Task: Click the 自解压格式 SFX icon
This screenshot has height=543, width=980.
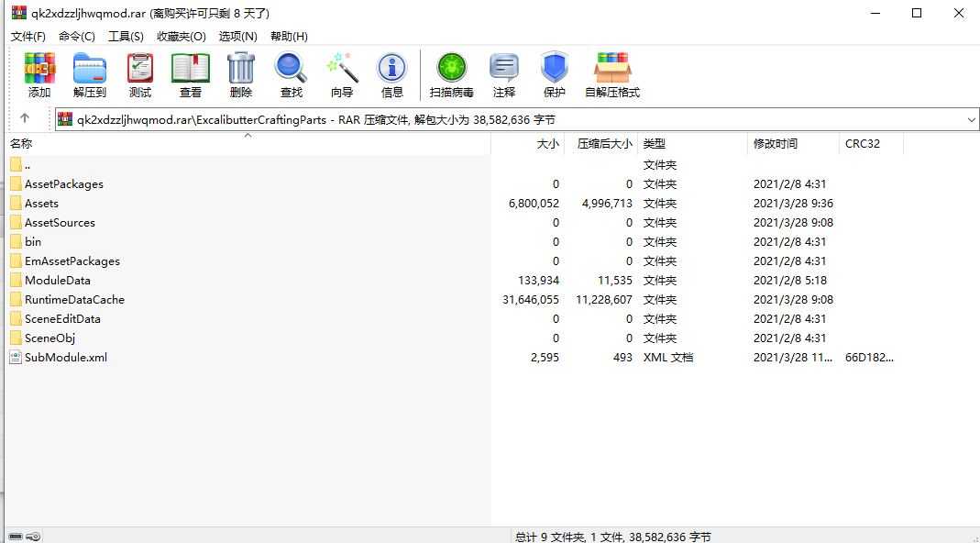Action: (x=611, y=75)
